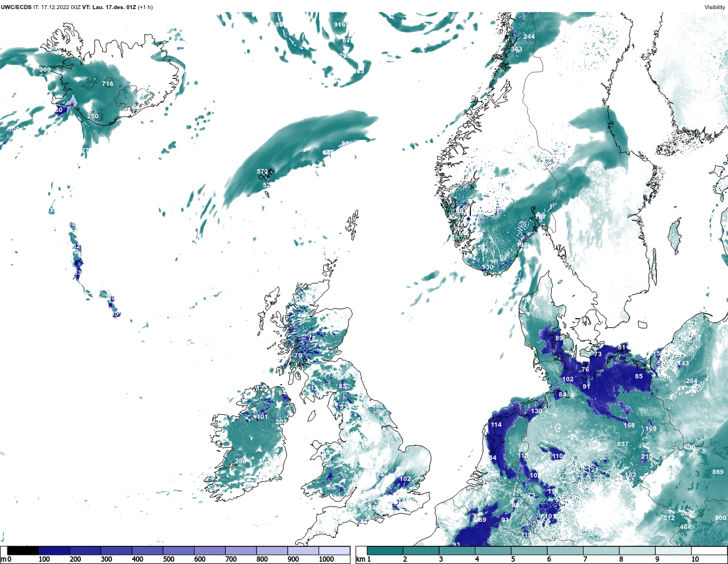This screenshot has height=564, width=728.
Task: Click the '260' value in southern Iceland
Action: [x=93, y=116]
